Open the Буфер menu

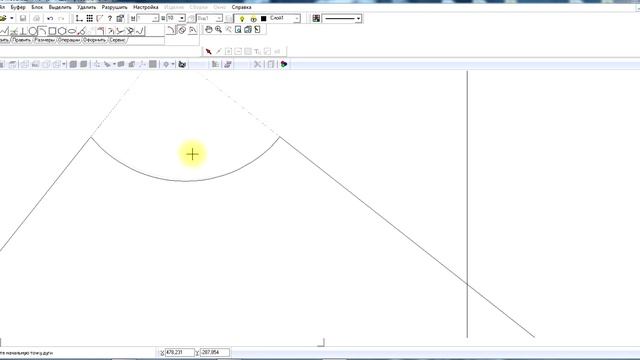[18, 7]
